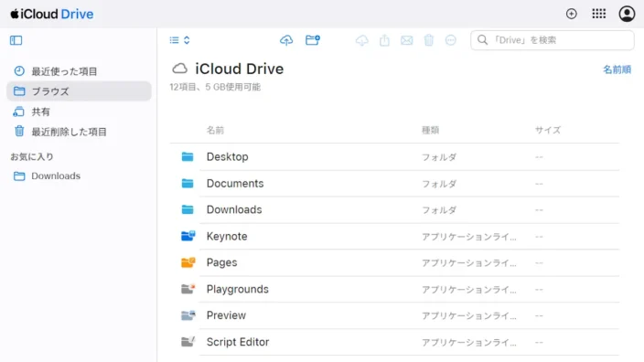Select the Script Editor row
This screenshot has height=362, width=644.
pos(394,342)
